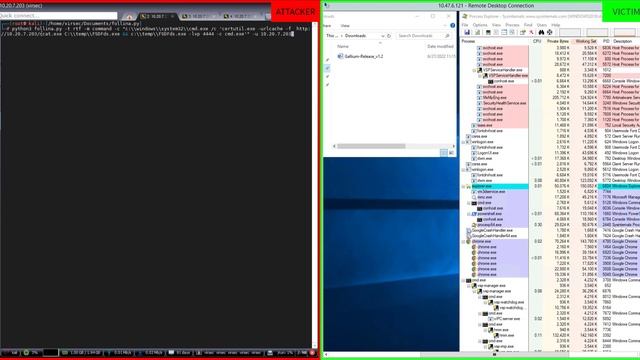Select the vm3dservice.exe process row
This screenshot has height=360, width=640.
tap(550, 192)
